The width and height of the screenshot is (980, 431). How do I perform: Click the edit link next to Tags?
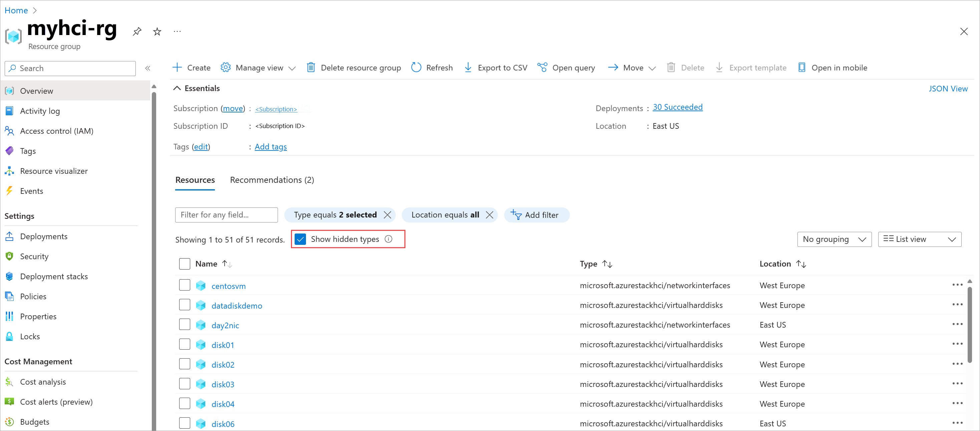click(201, 147)
